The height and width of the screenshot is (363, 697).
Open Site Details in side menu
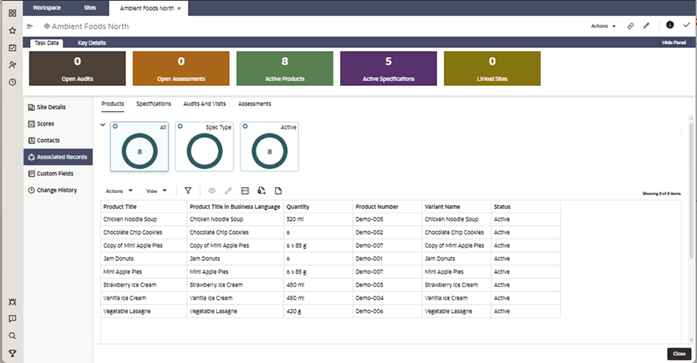58,107
